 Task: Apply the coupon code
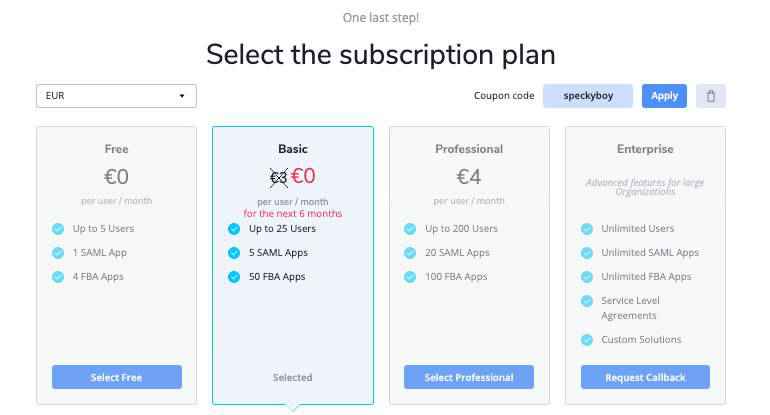pos(664,96)
